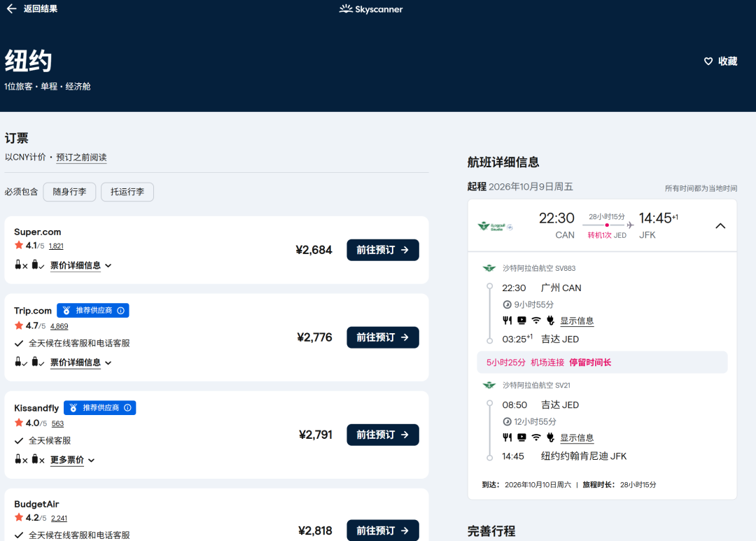
Task: Click Trip.com baggage icons
Action: (x=29, y=362)
